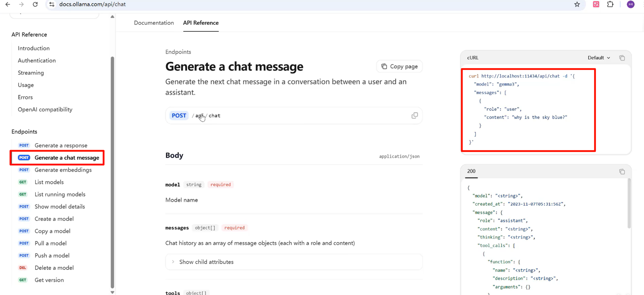The width and height of the screenshot is (644, 295).
Task: Reload the page
Action: pos(35,4)
